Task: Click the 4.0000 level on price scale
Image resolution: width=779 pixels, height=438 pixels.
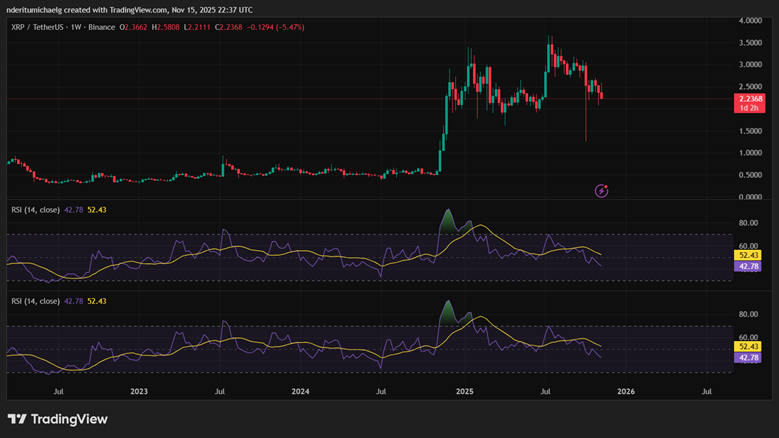Action: (x=750, y=21)
